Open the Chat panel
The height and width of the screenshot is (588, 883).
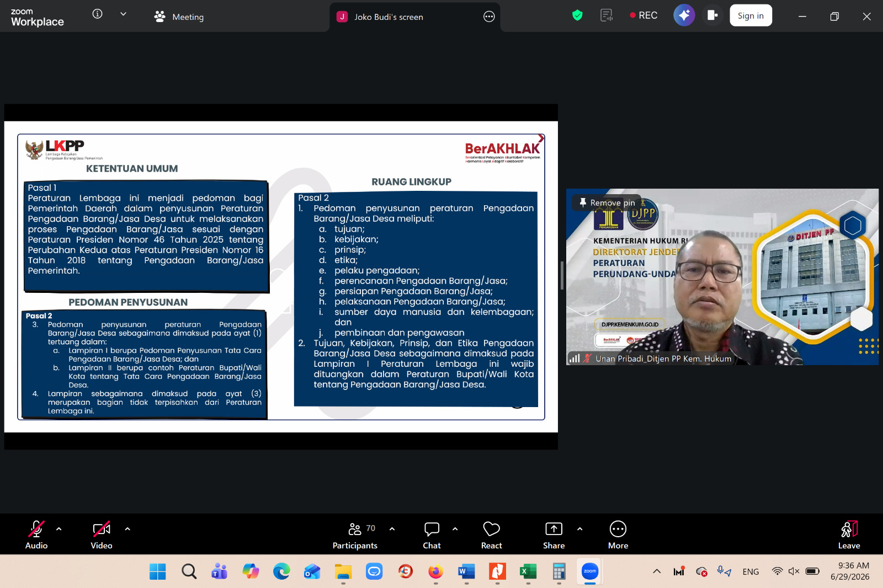coord(432,535)
